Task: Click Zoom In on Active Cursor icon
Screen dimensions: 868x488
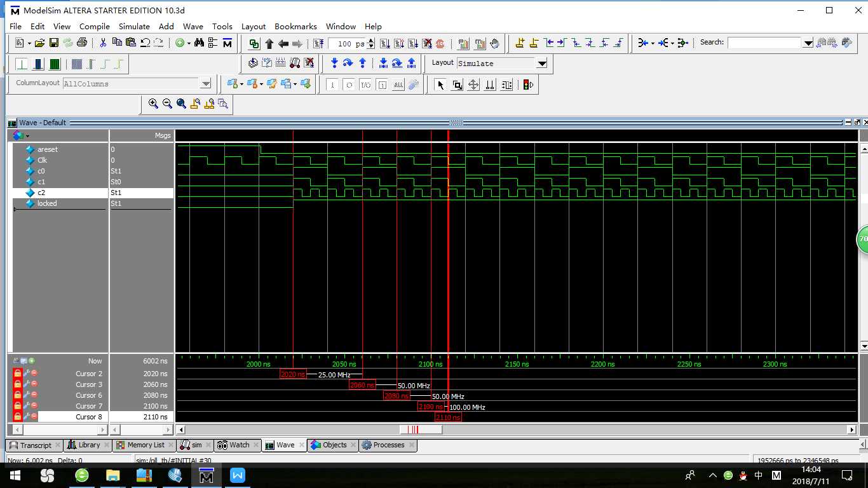Action: coord(195,104)
